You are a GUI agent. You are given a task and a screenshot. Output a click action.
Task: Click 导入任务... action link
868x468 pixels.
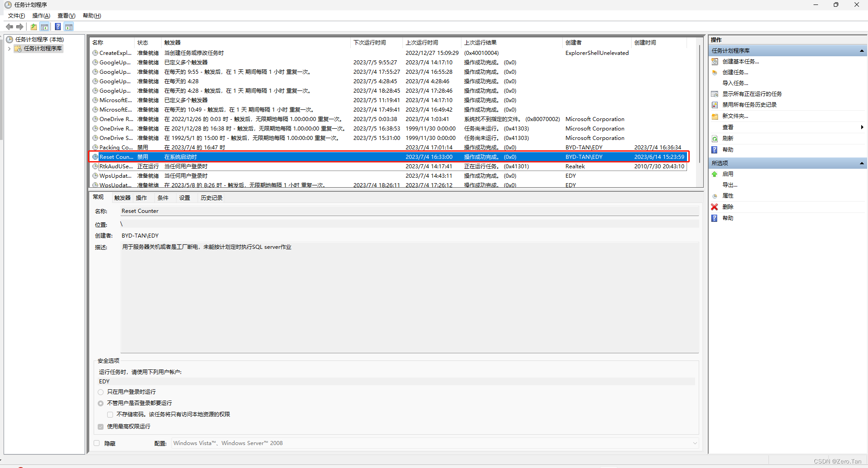(x=735, y=83)
